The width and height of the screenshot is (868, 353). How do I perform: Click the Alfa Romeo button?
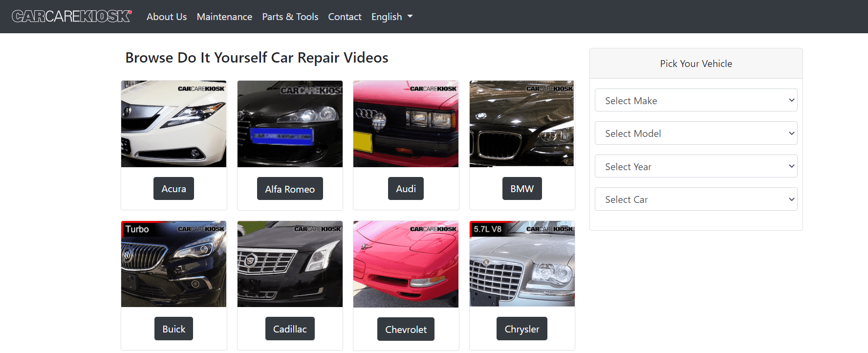pyautogui.click(x=290, y=189)
